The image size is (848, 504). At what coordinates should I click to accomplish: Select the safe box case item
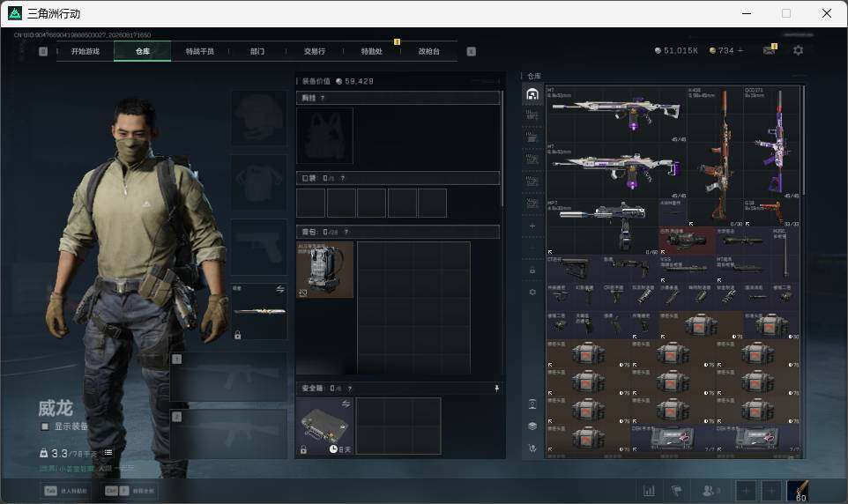tap(324, 426)
